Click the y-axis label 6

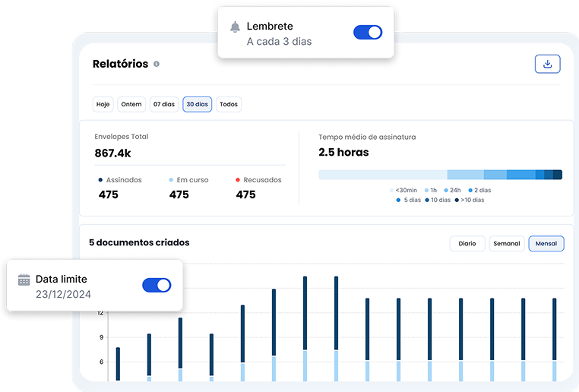pyautogui.click(x=101, y=362)
